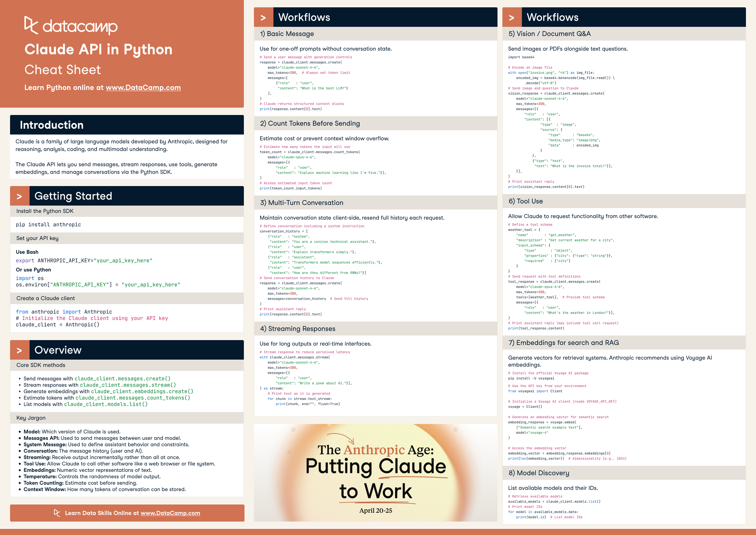Select the os.environ ANTHROPIC_API_KEY line
This screenshot has height=535, width=756.
click(x=98, y=285)
